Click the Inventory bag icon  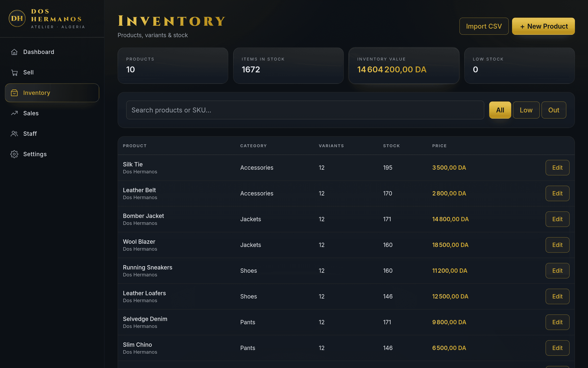pos(14,93)
